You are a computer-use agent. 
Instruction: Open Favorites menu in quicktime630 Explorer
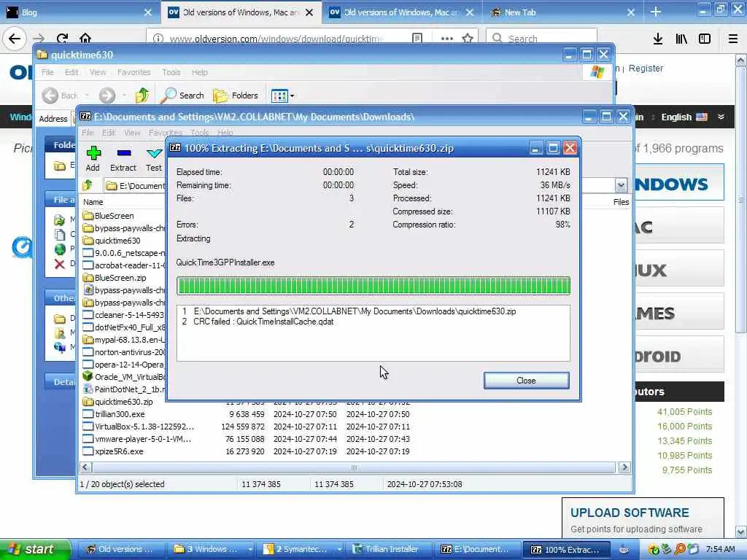click(134, 72)
